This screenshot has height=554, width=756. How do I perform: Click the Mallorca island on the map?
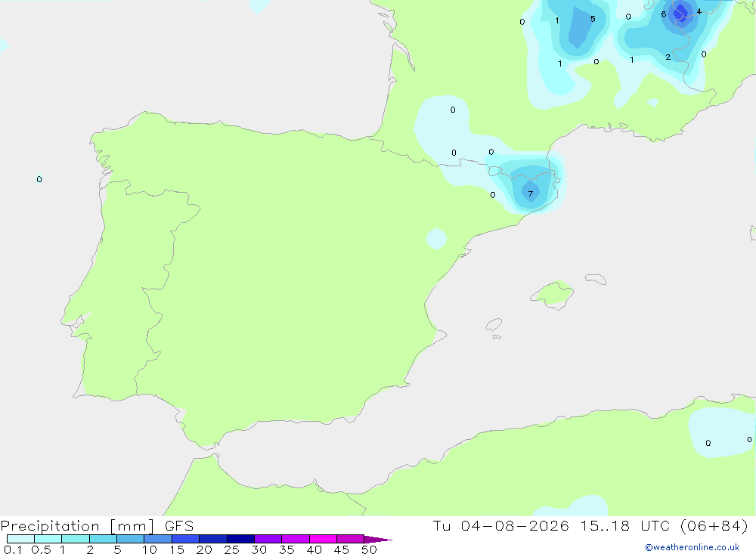click(553, 294)
